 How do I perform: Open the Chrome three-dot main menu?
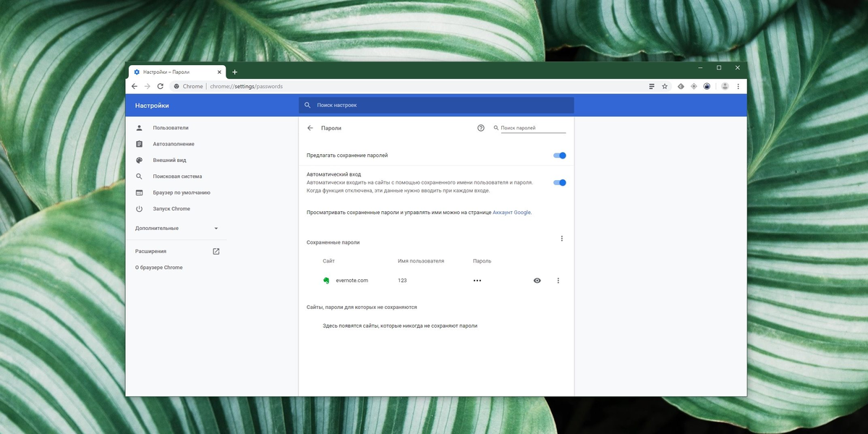click(739, 86)
